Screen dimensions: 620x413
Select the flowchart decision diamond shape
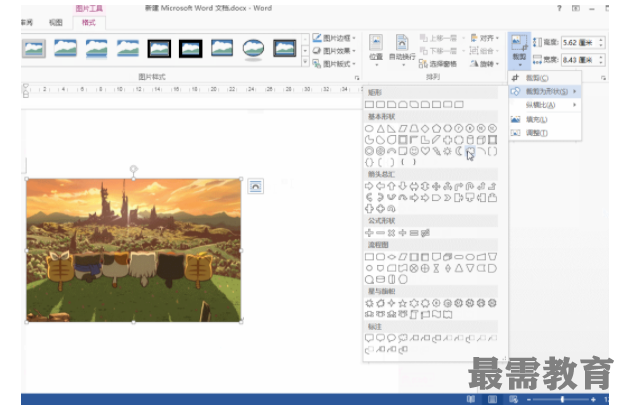point(391,257)
